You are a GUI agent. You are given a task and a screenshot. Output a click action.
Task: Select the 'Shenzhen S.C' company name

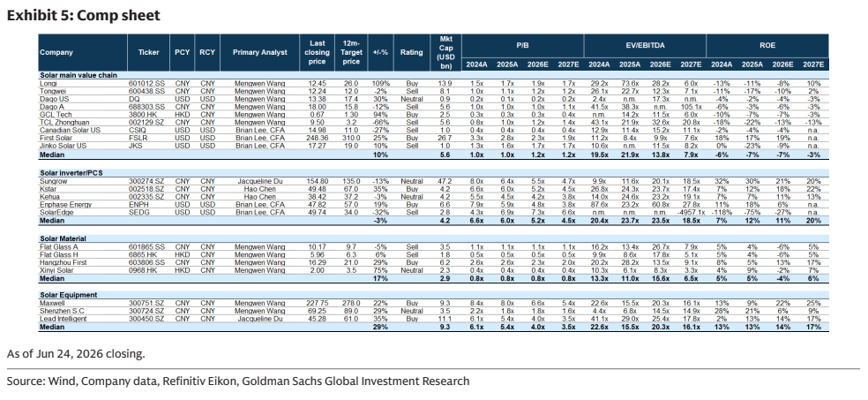[x=61, y=312]
